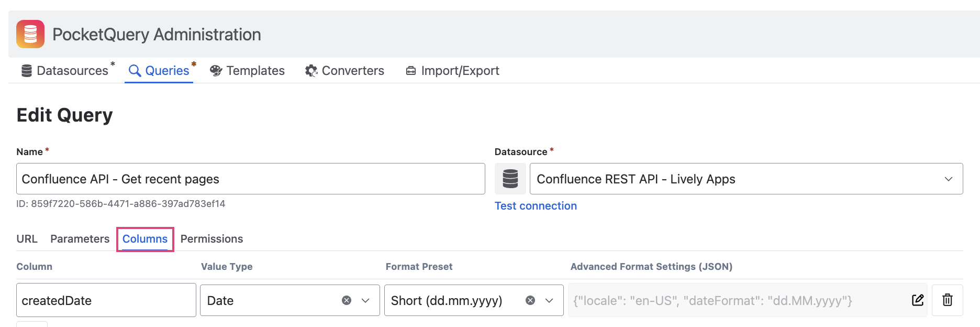Click the Converters gear icon

(311, 71)
